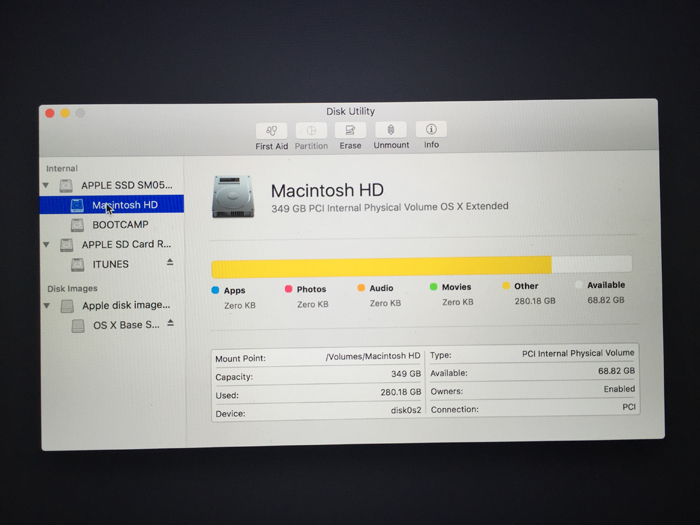The width and height of the screenshot is (700, 525).
Task: Click the Erase toolbar icon
Action: 350,130
